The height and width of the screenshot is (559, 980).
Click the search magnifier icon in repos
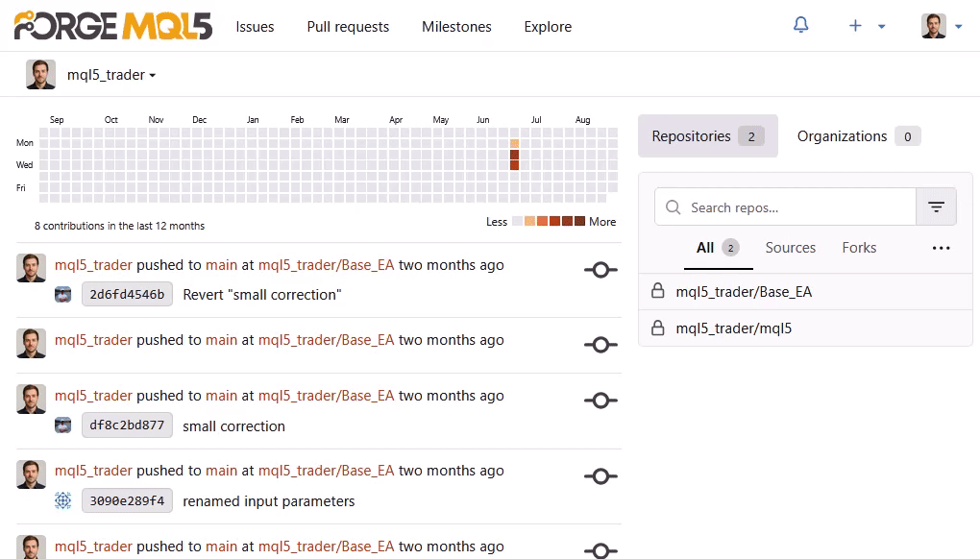[x=674, y=207]
